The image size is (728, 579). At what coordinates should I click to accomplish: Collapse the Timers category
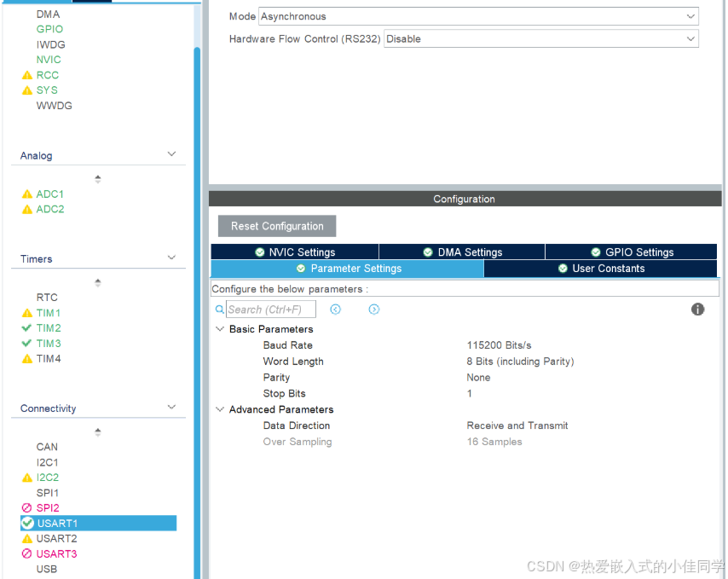[x=171, y=258]
